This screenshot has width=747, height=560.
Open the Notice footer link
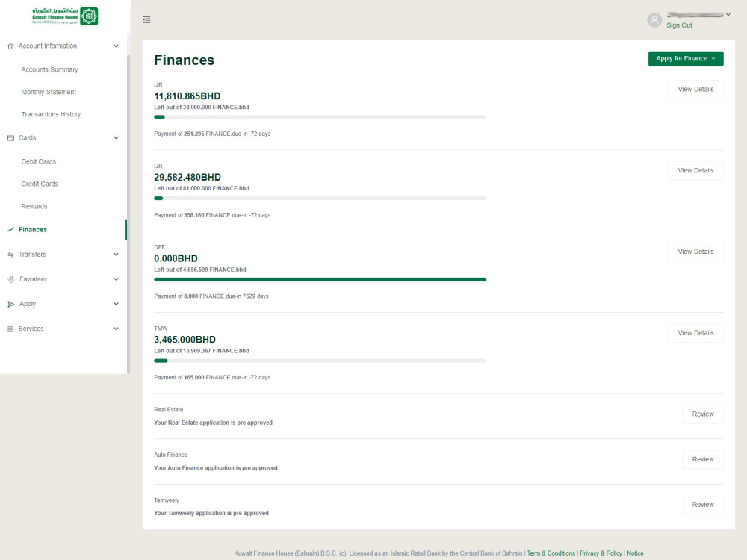[635, 553]
